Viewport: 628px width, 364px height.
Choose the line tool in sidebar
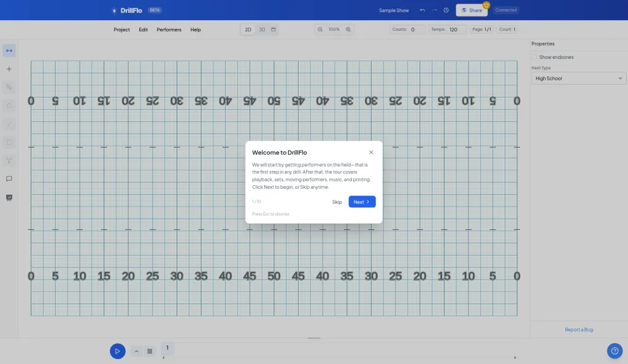9,124
